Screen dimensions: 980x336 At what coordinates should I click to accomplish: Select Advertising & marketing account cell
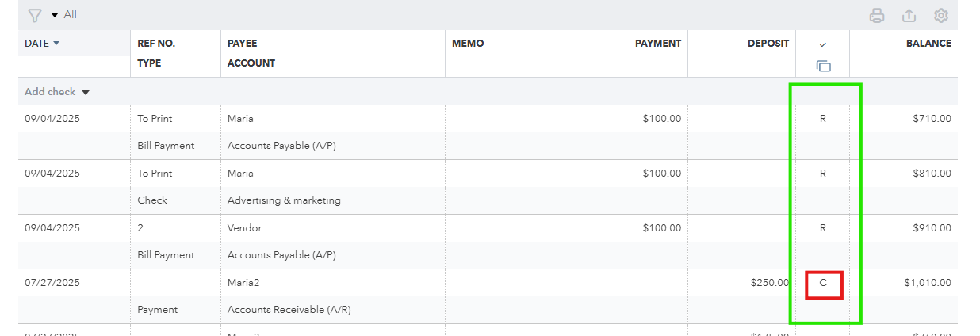[x=284, y=200]
